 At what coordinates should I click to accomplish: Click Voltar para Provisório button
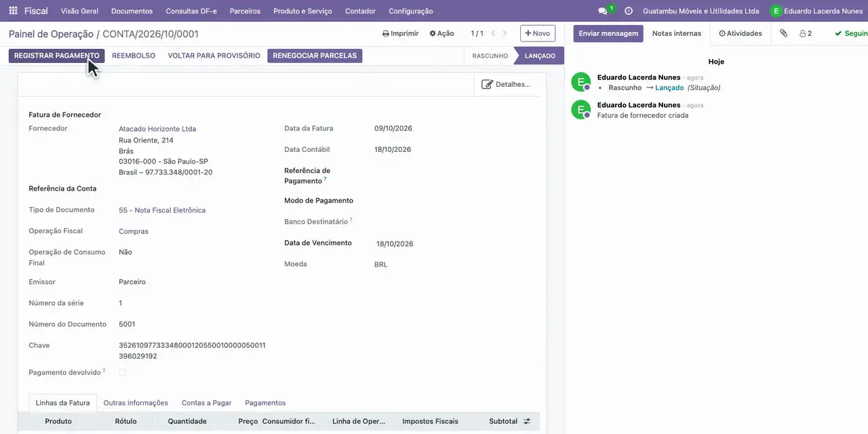coord(214,56)
